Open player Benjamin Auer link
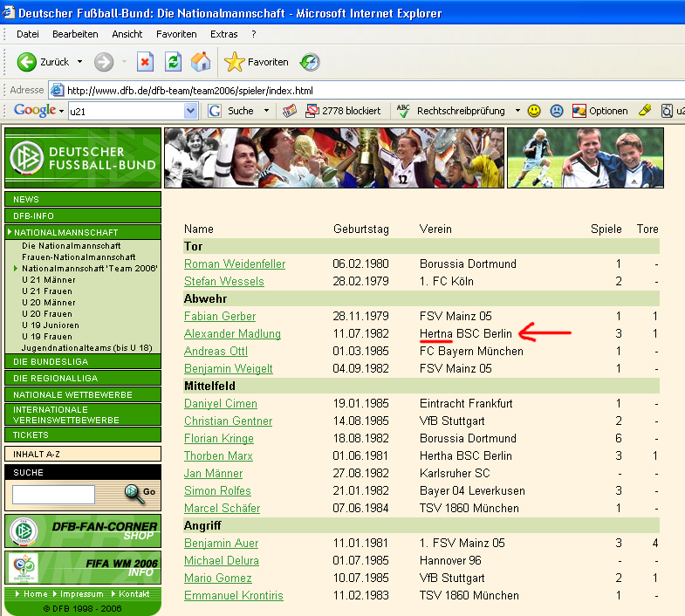 221,543
